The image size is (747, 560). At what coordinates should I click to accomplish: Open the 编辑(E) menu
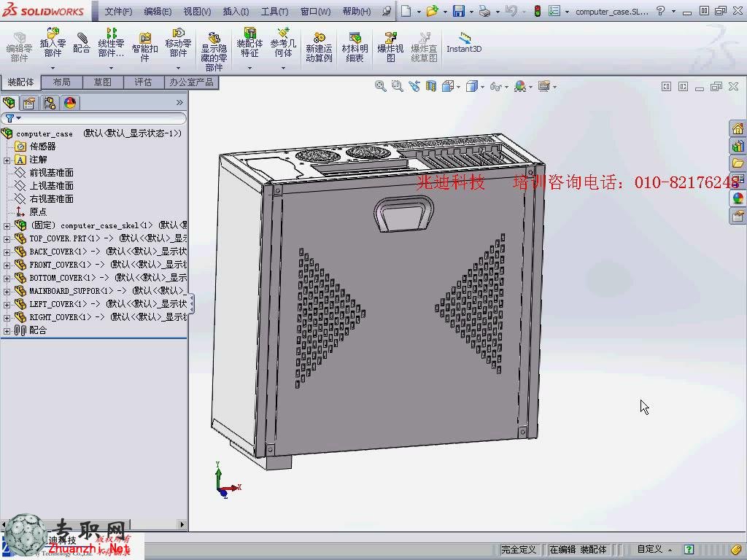coord(158,12)
